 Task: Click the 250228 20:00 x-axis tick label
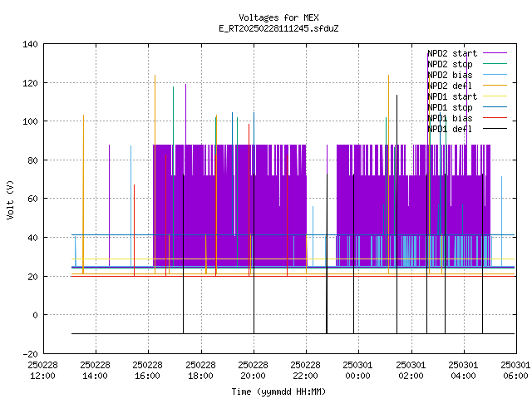point(253,371)
